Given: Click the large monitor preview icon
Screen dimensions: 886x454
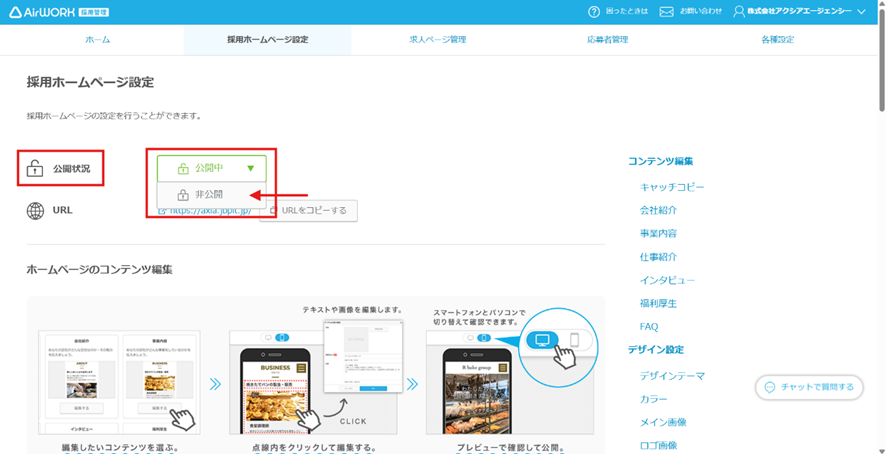Looking at the screenshot, I should pyautogui.click(x=543, y=340).
